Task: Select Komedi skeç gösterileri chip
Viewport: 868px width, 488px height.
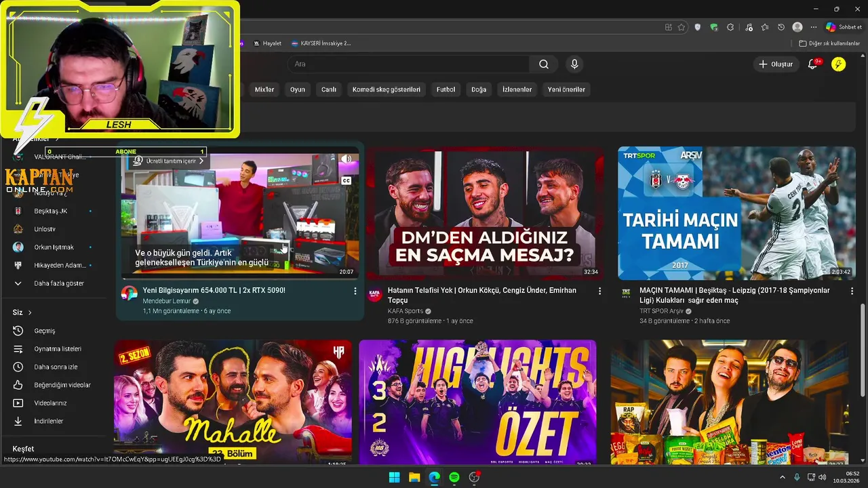Action: coord(387,89)
